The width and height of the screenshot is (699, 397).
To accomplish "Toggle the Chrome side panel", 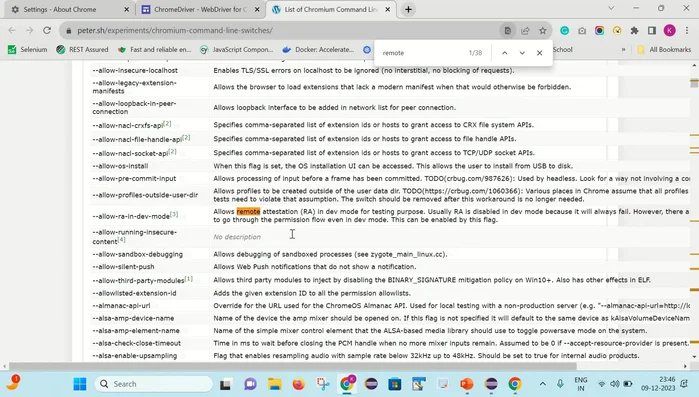I will [652, 30].
